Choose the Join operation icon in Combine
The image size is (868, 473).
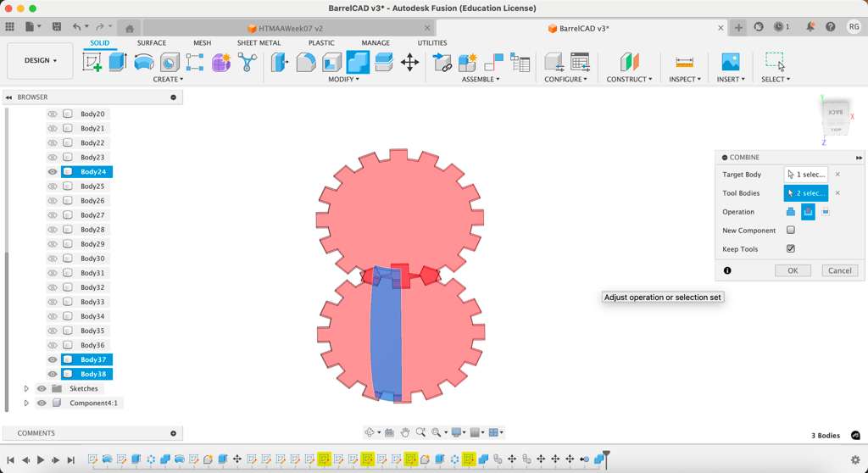click(791, 212)
